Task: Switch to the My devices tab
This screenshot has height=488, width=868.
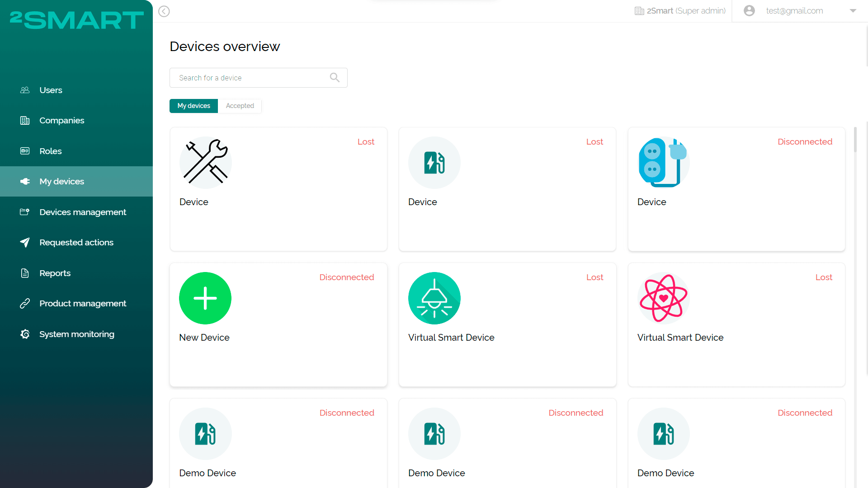Action: (x=193, y=106)
